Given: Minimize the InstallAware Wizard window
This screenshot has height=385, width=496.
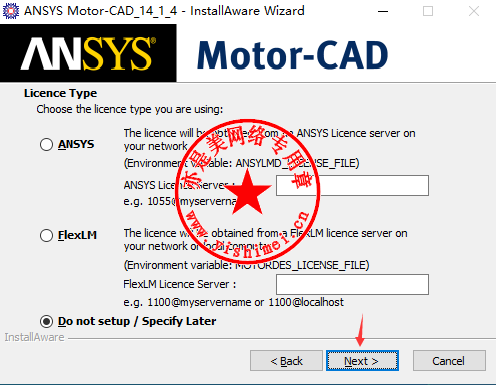Looking at the screenshot, I should pyautogui.click(x=383, y=11).
